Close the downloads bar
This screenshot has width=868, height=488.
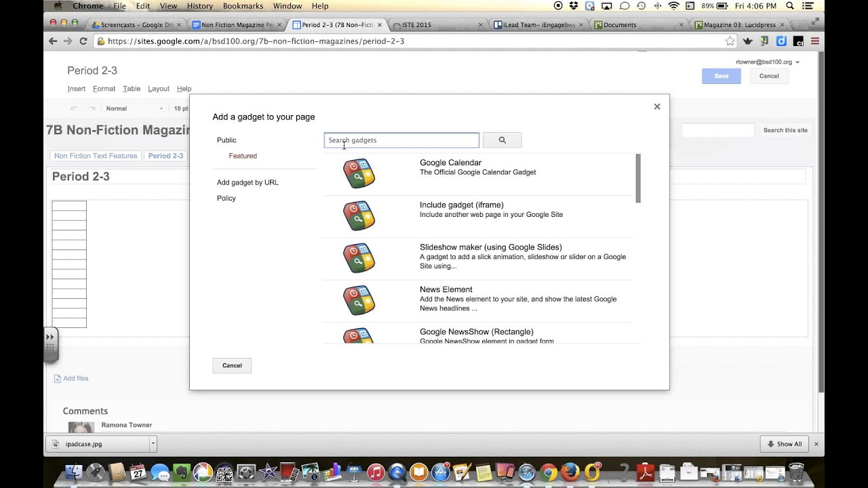point(816,444)
